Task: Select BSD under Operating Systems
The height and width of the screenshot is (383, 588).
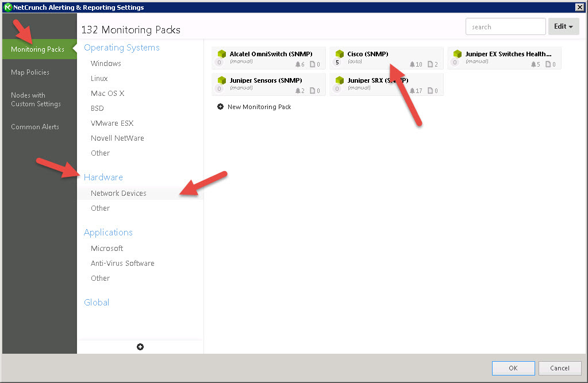Action: [97, 109]
